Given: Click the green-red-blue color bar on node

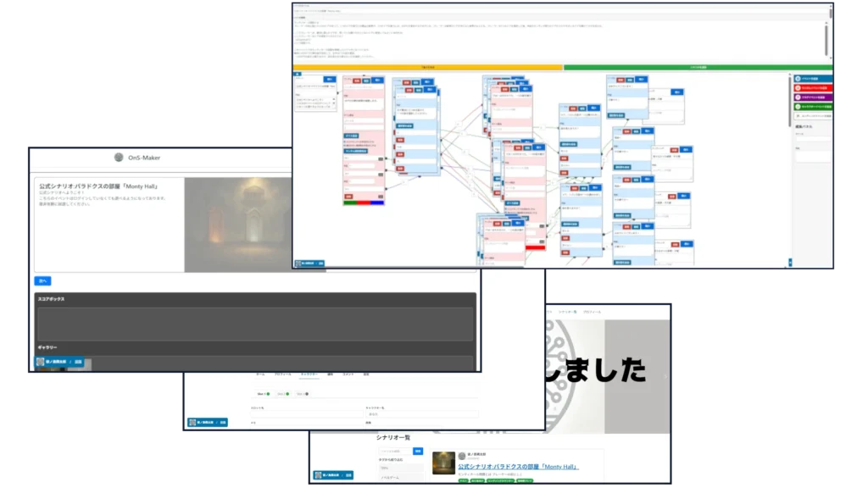Looking at the screenshot, I should tap(364, 202).
